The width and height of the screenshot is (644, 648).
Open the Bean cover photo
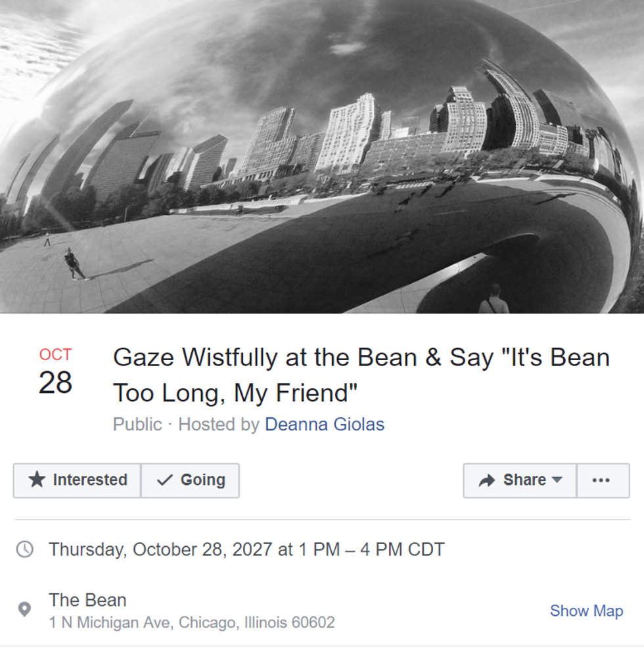point(322,156)
